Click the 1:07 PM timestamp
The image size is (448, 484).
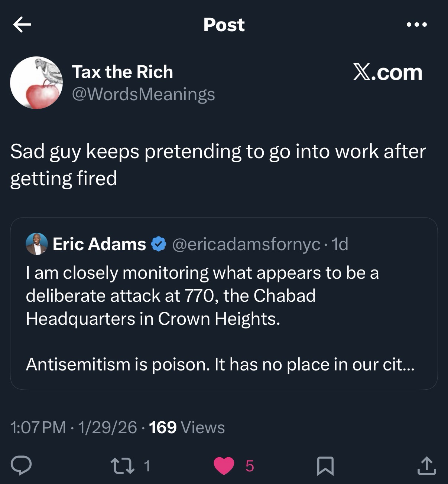[38, 427]
